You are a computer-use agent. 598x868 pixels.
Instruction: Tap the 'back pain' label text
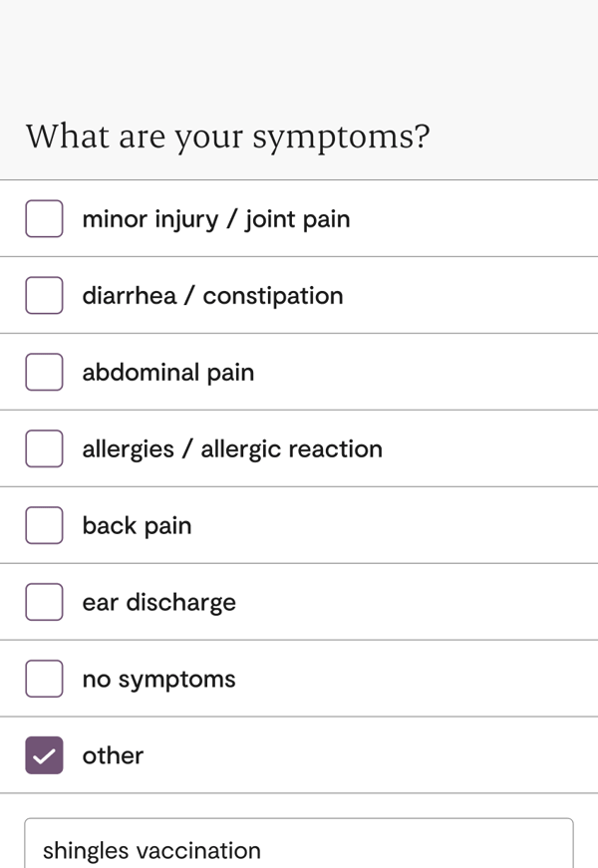(137, 525)
